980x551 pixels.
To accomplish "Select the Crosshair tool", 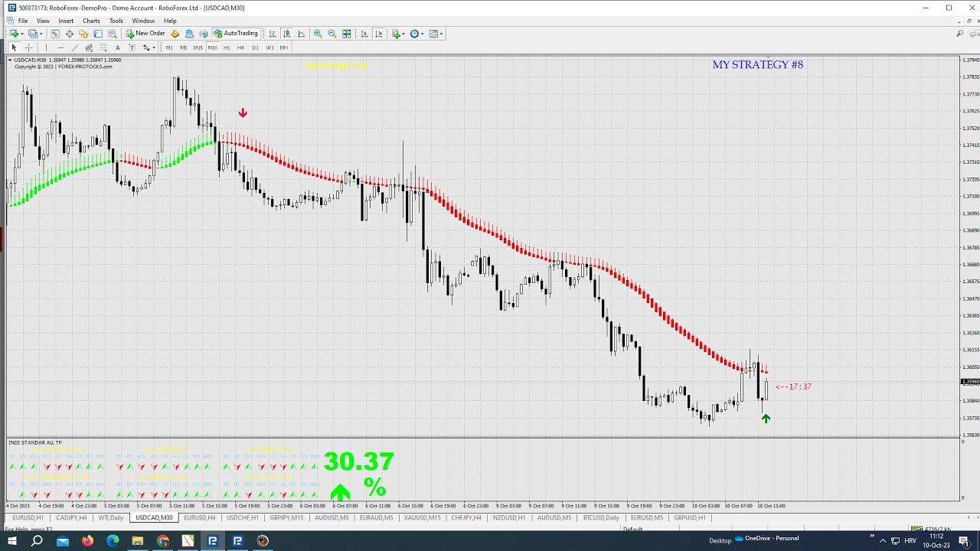I will pyautogui.click(x=28, y=47).
